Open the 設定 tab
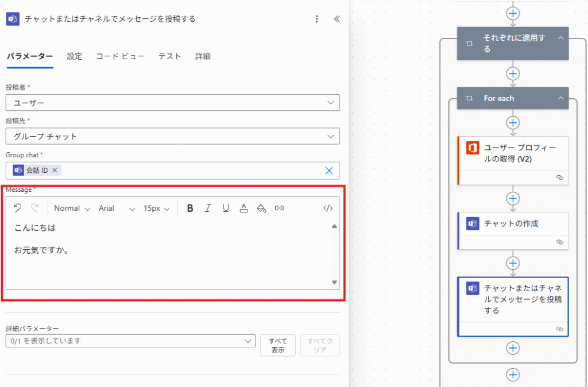Screen dimensions: 588x387 74,56
